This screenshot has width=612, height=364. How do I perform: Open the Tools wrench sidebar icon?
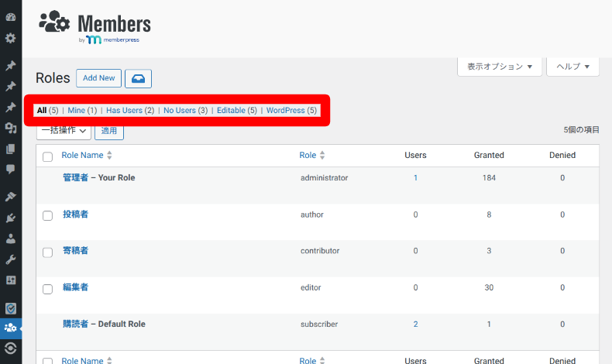[x=11, y=259]
